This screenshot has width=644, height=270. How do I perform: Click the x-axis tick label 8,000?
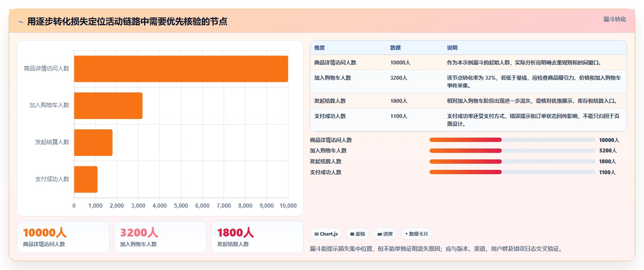coord(245,206)
